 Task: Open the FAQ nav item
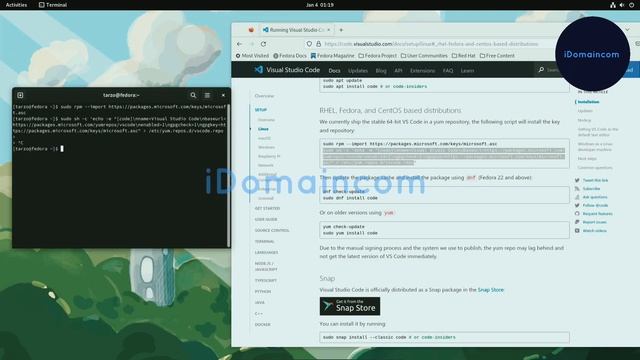click(x=448, y=71)
